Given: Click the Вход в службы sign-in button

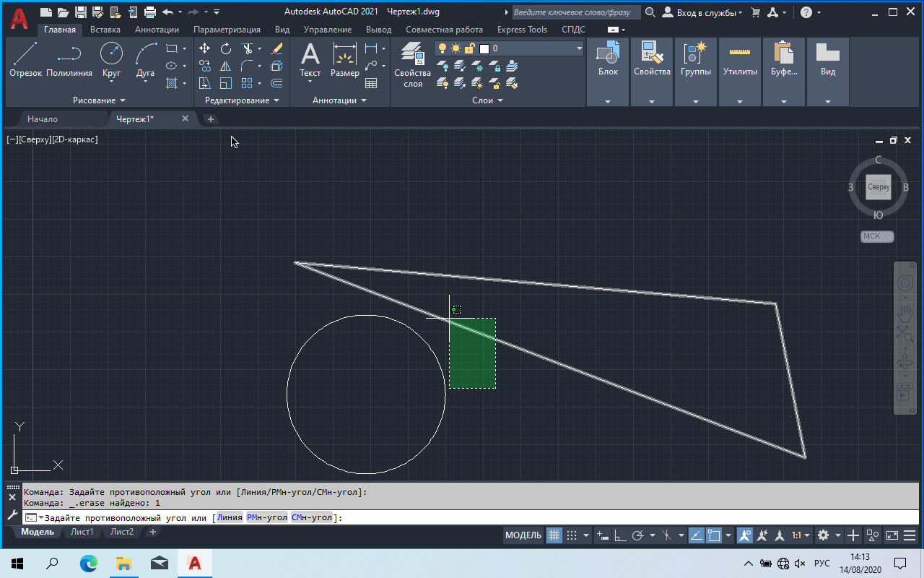Looking at the screenshot, I should click(x=702, y=12).
